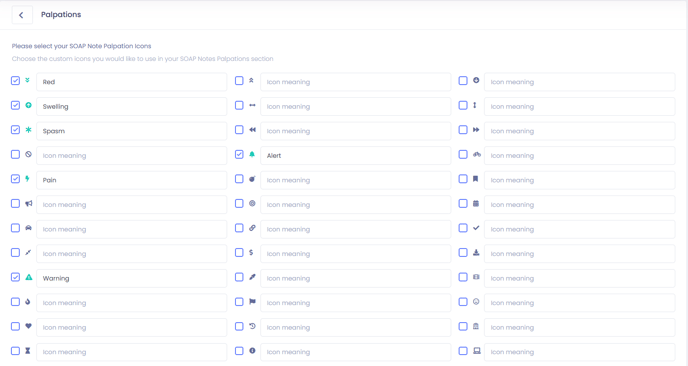Click the lightning bolt icon beside Pain
The width and height of the screenshot is (688, 366).
pos(28,179)
